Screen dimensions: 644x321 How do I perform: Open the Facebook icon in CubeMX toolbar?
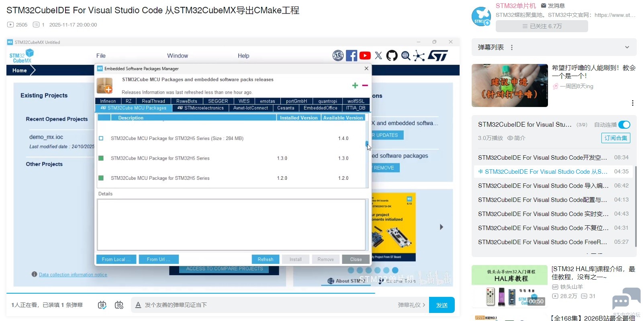pos(352,56)
